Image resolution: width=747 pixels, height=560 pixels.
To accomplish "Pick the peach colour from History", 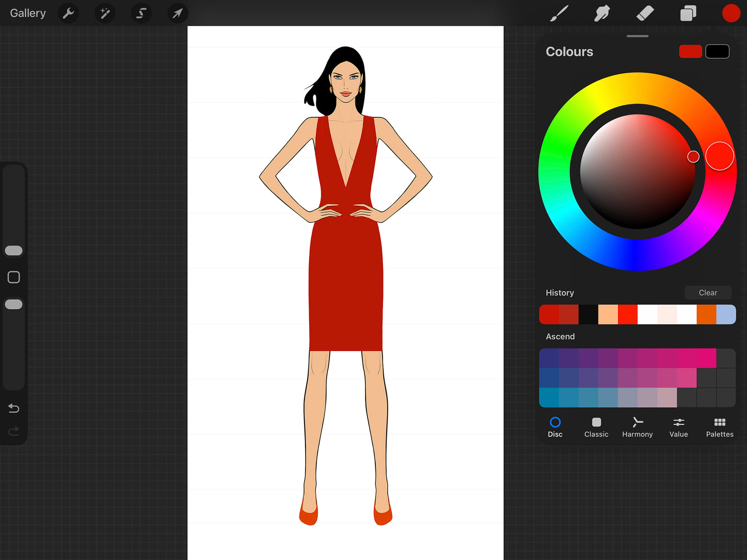I will [x=608, y=314].
